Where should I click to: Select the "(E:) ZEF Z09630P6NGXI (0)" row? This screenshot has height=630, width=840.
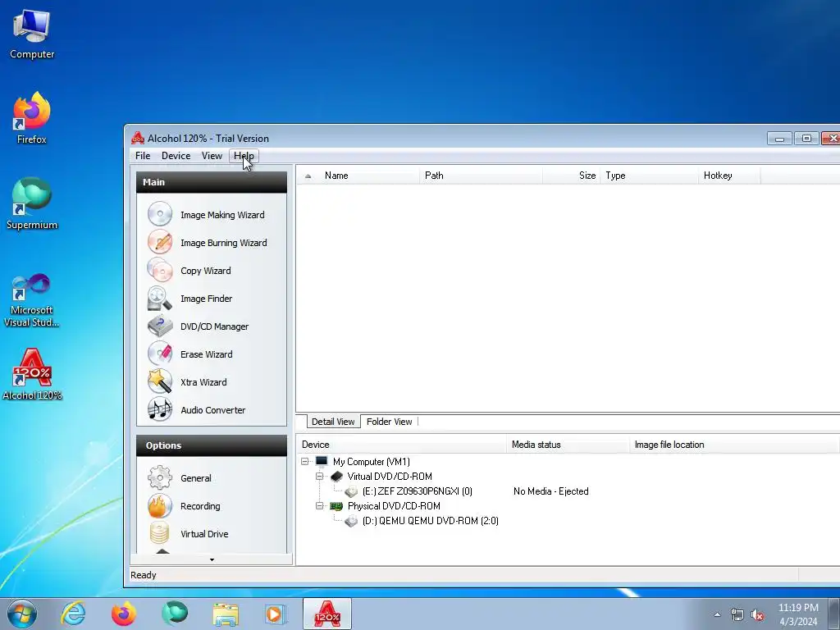tap(418, 491)
